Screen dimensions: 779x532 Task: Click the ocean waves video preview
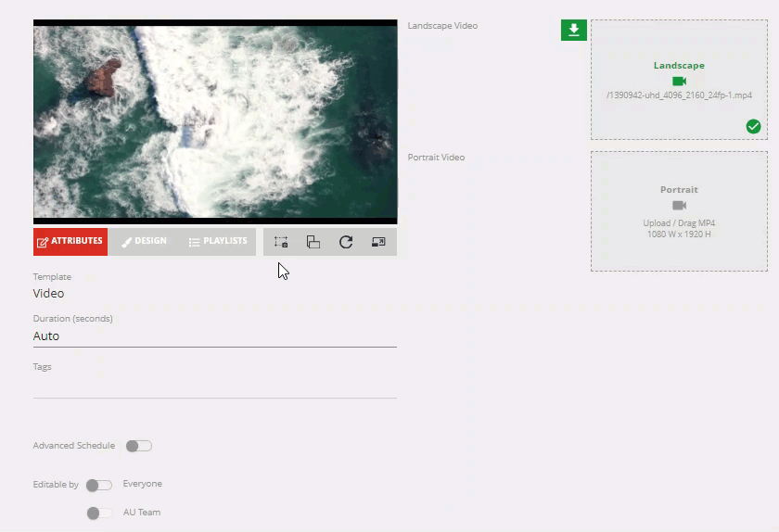215,121
